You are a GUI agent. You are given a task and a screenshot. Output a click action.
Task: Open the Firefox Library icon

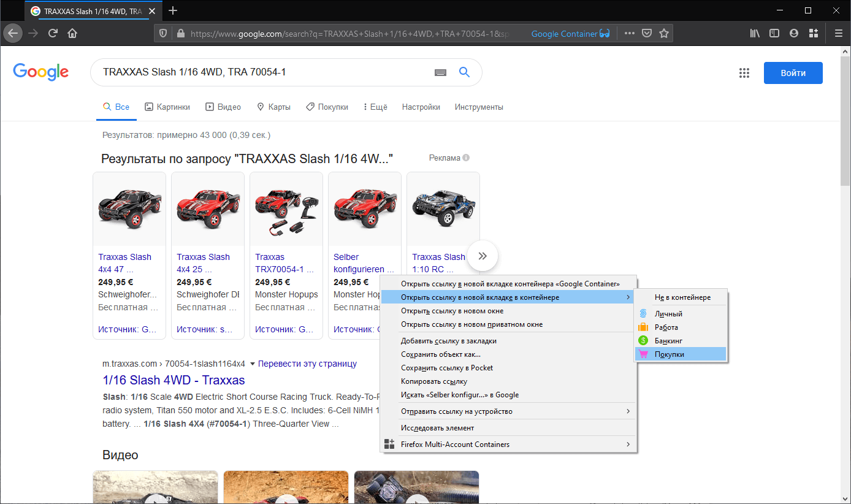[x=754, y=33]
